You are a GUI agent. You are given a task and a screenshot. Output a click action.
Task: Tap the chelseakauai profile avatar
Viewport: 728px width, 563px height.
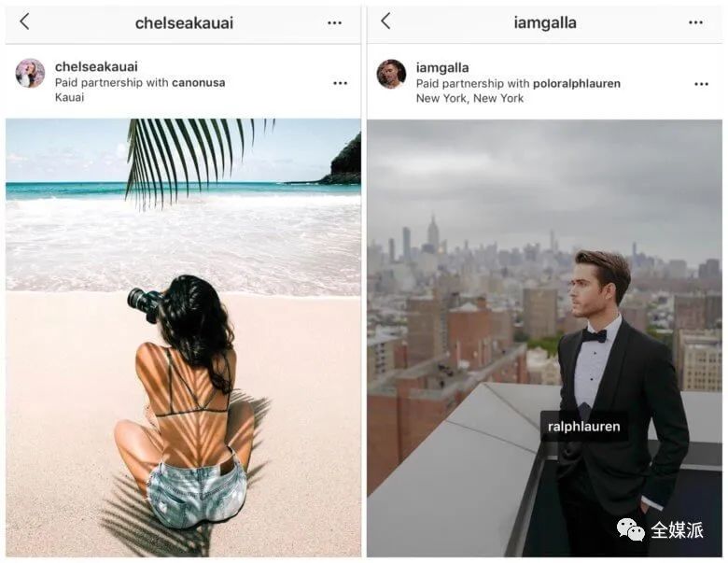point(30,74)
